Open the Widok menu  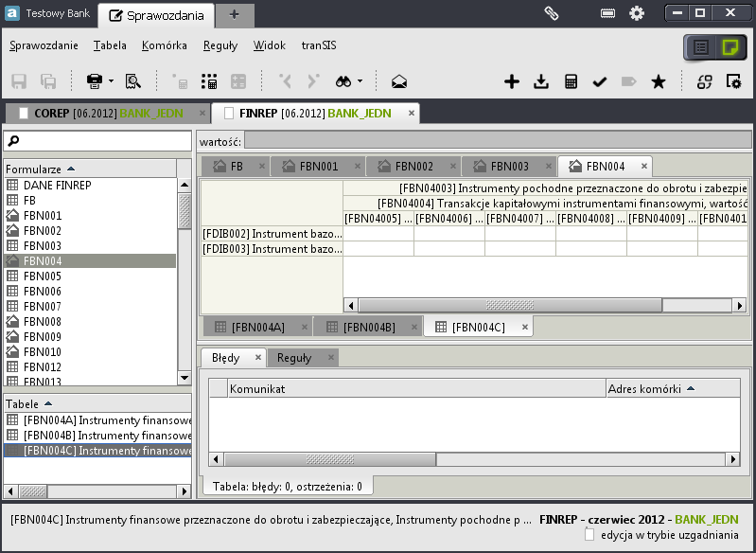270,45
